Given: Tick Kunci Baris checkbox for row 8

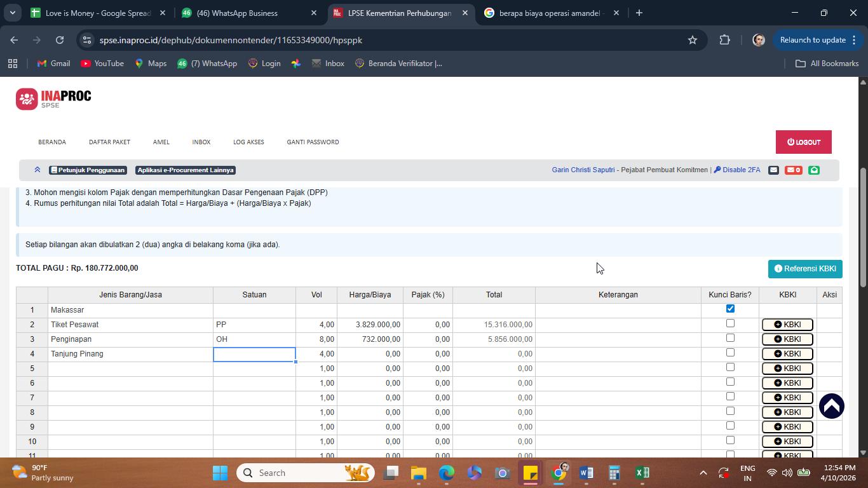Looking at the screenshot, I should click(x=730, y=411).
